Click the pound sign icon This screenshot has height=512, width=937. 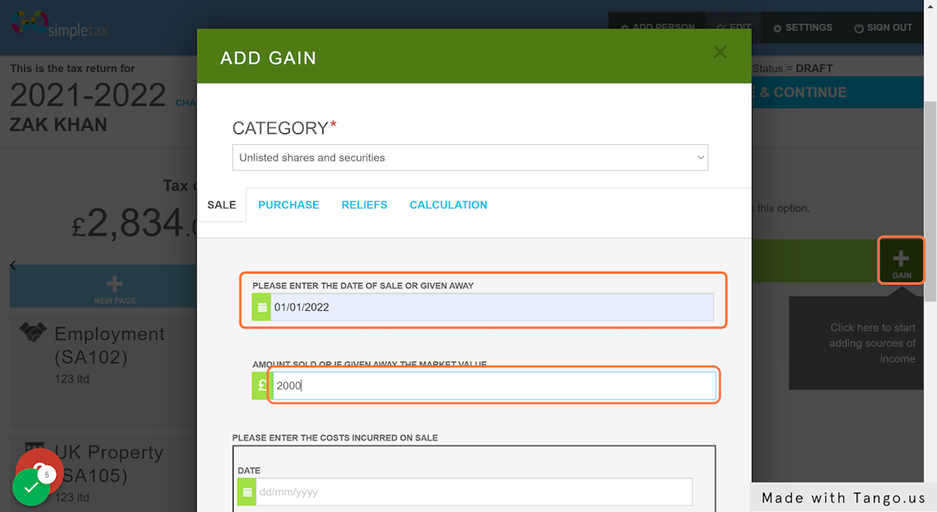point(262,385)
